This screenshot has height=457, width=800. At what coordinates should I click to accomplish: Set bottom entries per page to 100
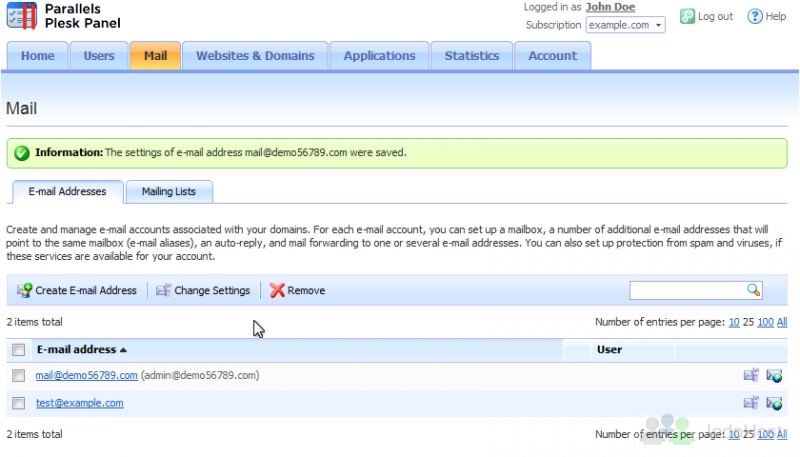point(765,435)
